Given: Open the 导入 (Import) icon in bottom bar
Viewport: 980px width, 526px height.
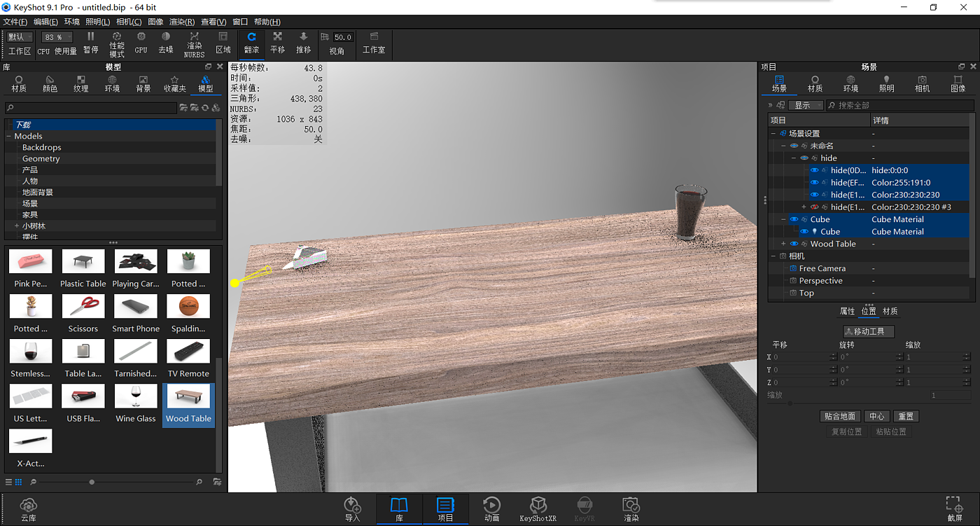Looking at the screenshot, I should (352, 509).
